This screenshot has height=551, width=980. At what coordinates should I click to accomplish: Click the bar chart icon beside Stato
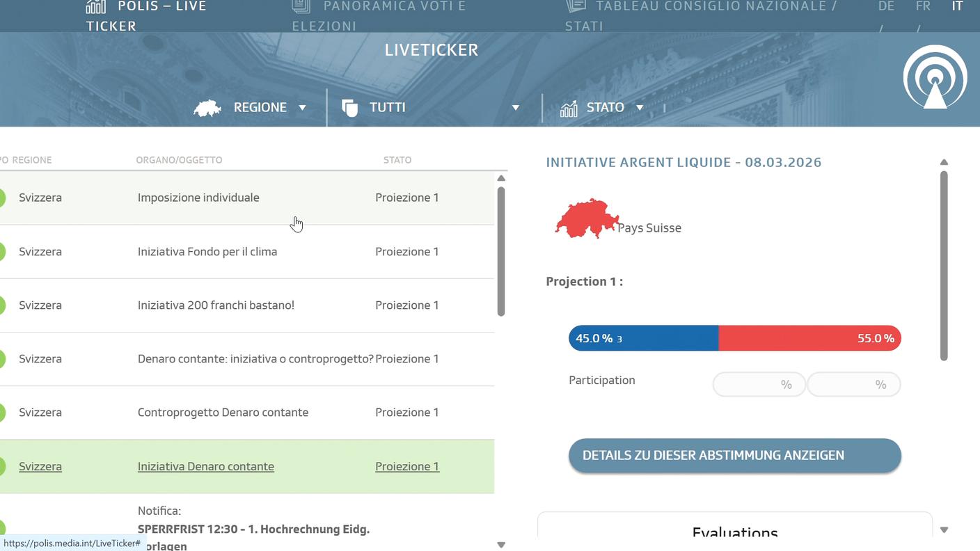[569, 109]
